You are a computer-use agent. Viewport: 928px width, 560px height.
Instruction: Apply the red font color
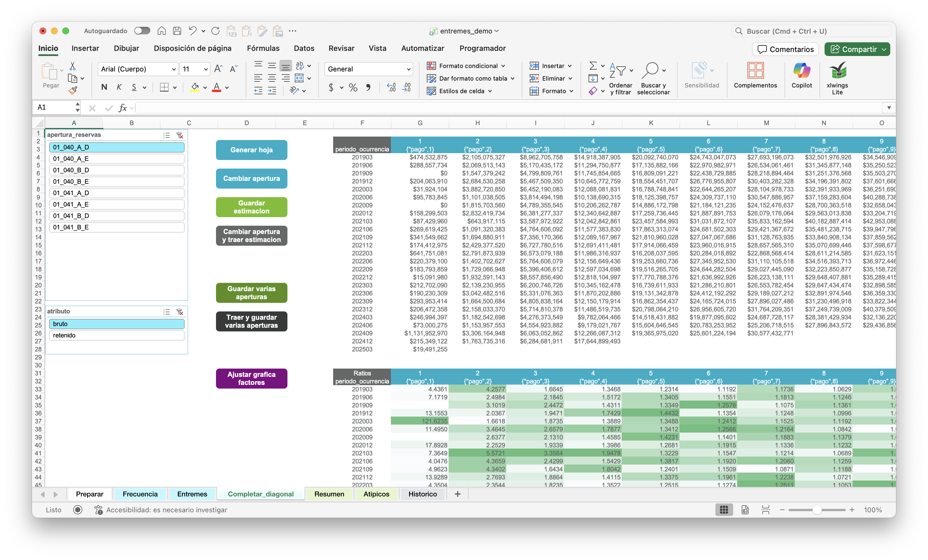click(217, 88)
